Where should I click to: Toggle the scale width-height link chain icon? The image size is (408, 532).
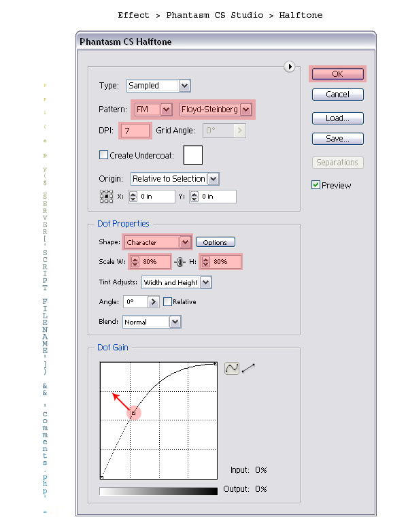tap(180, 262)
